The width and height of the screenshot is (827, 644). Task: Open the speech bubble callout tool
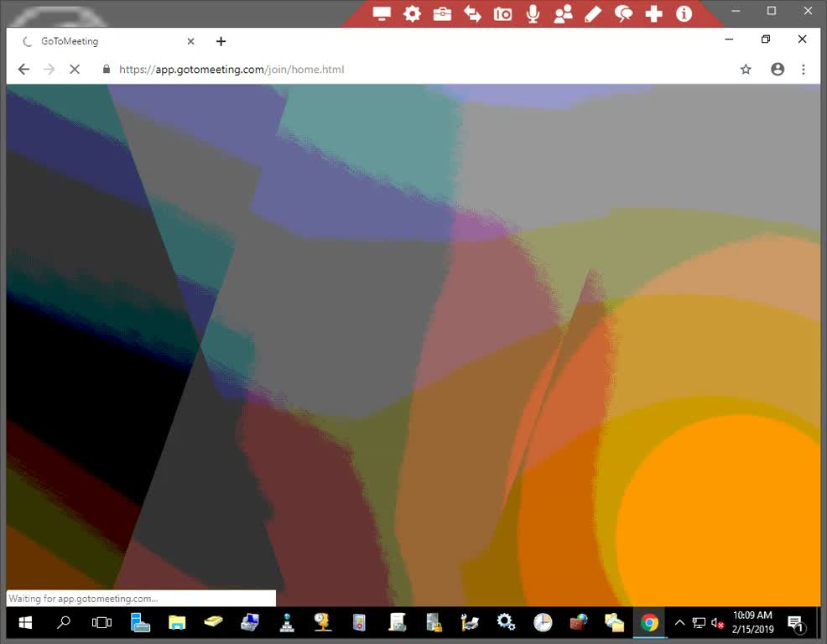click(x=623, y=13)
